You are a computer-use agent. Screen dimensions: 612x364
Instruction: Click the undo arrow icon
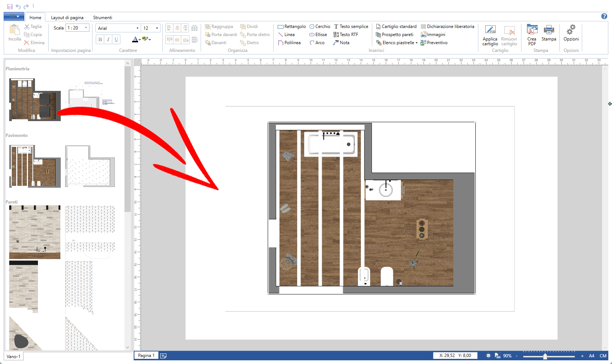[18, 7]
